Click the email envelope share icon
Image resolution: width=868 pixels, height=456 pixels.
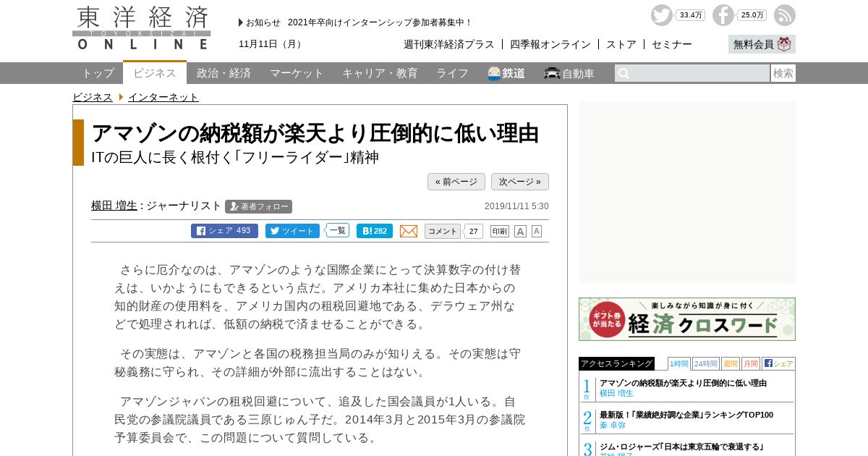[409, 231]
